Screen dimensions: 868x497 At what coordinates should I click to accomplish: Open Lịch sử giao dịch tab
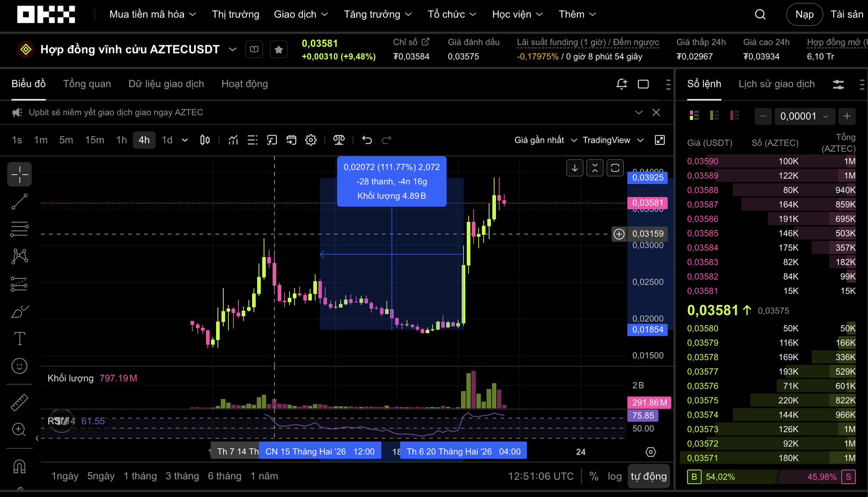point(776,84)
